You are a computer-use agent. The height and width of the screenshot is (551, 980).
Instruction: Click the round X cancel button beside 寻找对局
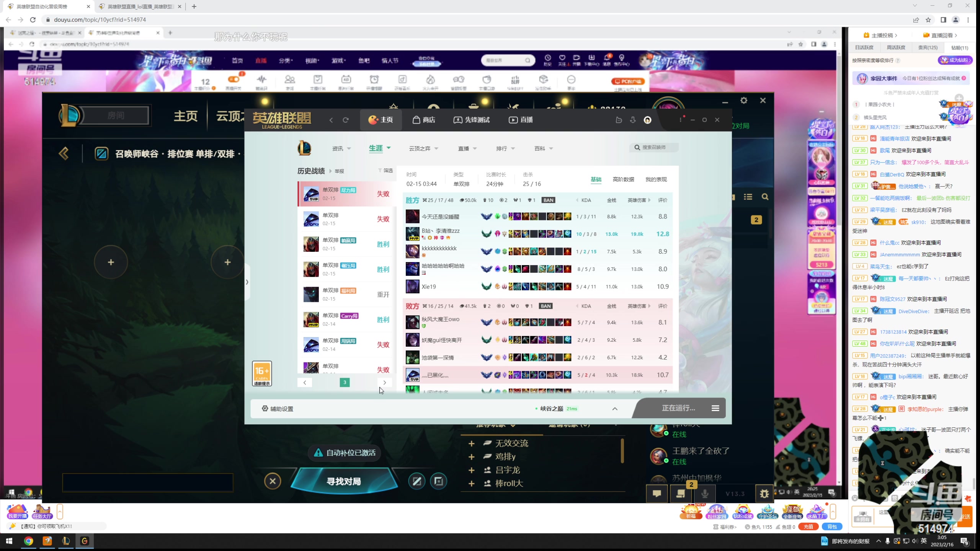point(273,481)
